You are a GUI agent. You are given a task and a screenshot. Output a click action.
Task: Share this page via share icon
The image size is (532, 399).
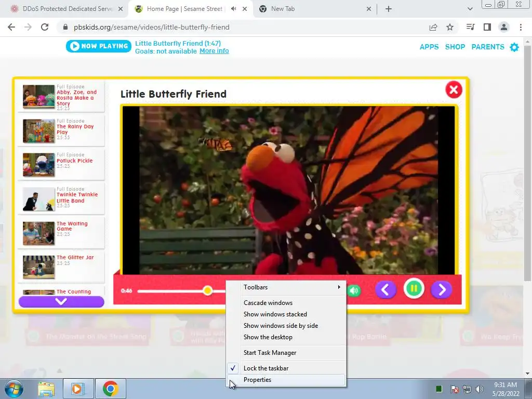[433, 27]
